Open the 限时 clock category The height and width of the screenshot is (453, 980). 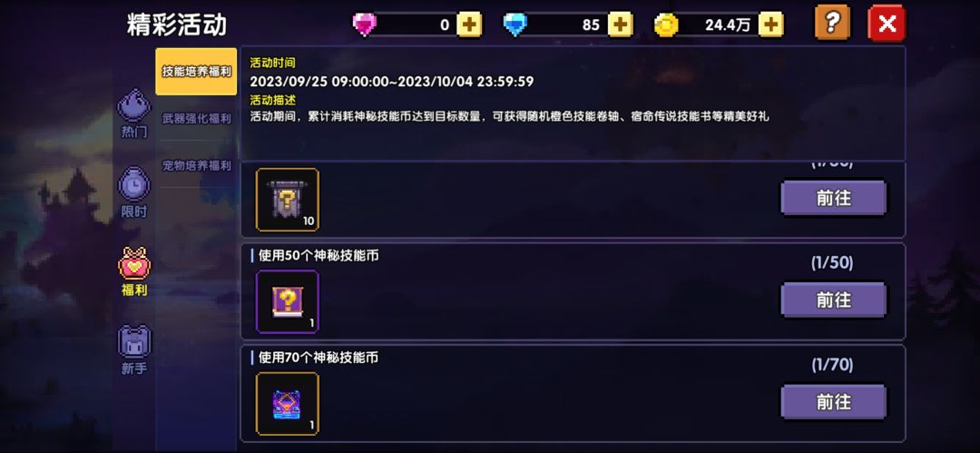tap(133, 192)
